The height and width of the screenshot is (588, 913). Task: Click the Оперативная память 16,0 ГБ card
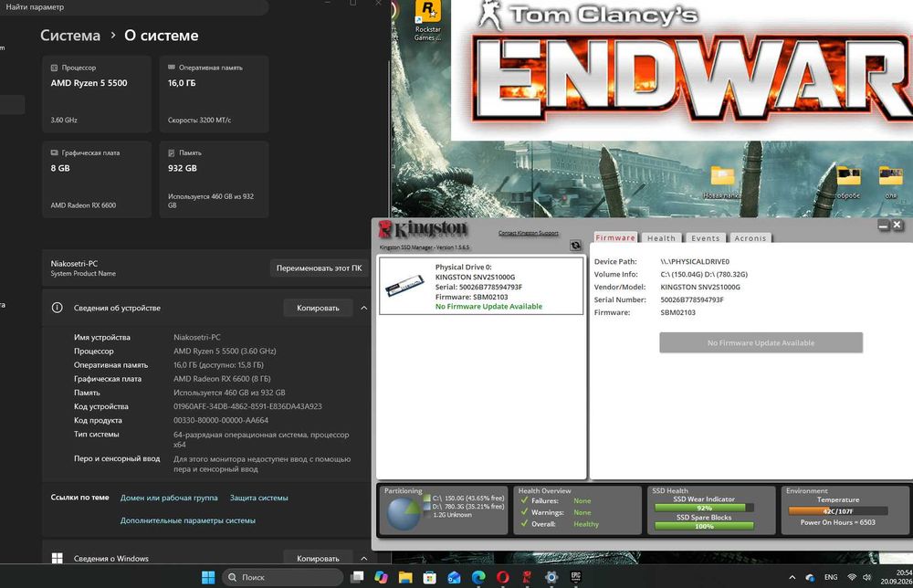[x=214, y=94]
